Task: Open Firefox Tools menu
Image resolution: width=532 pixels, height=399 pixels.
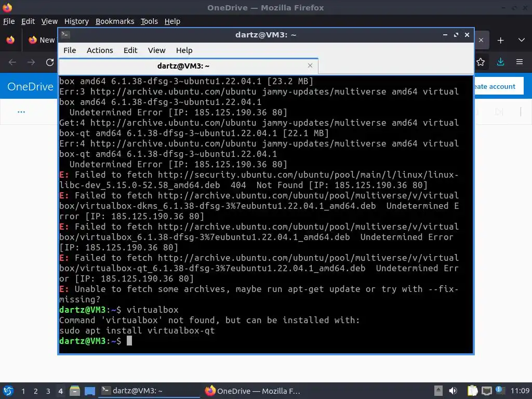Action: tap(149, 21)
